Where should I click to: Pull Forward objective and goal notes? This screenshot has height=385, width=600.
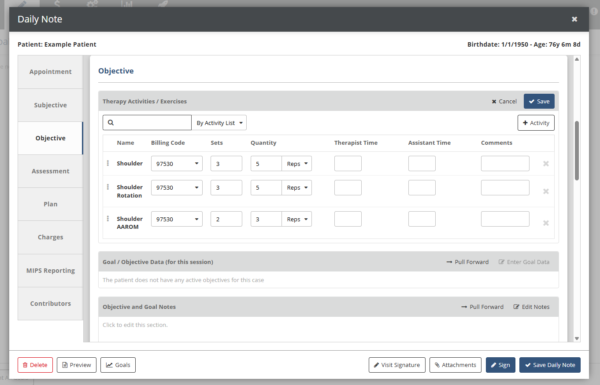[483, 307]
